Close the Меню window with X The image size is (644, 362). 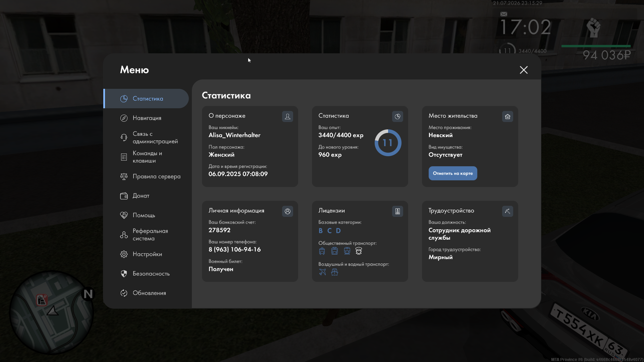(x=524, y=70)
